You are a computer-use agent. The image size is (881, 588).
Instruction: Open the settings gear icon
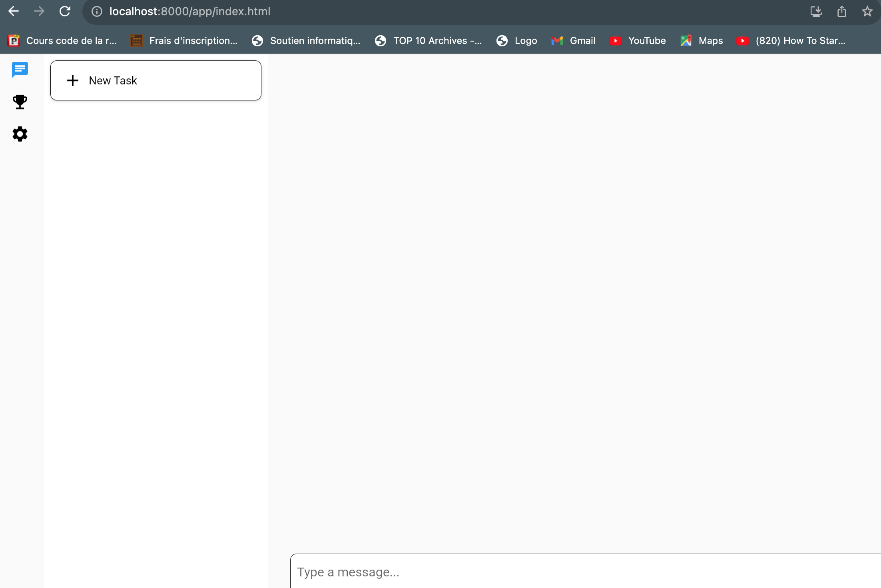(x=20, y=134)
